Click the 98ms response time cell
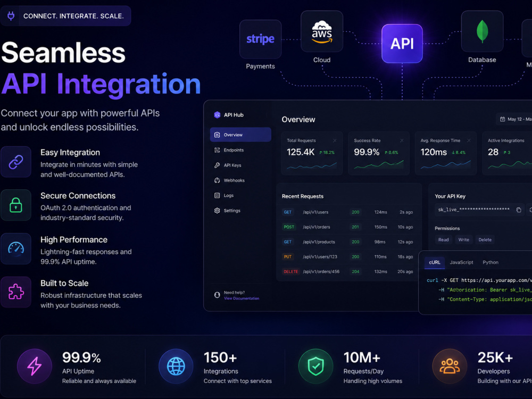Image resolution: width=532 pixels, height=399 pixels. pos(380,242)
